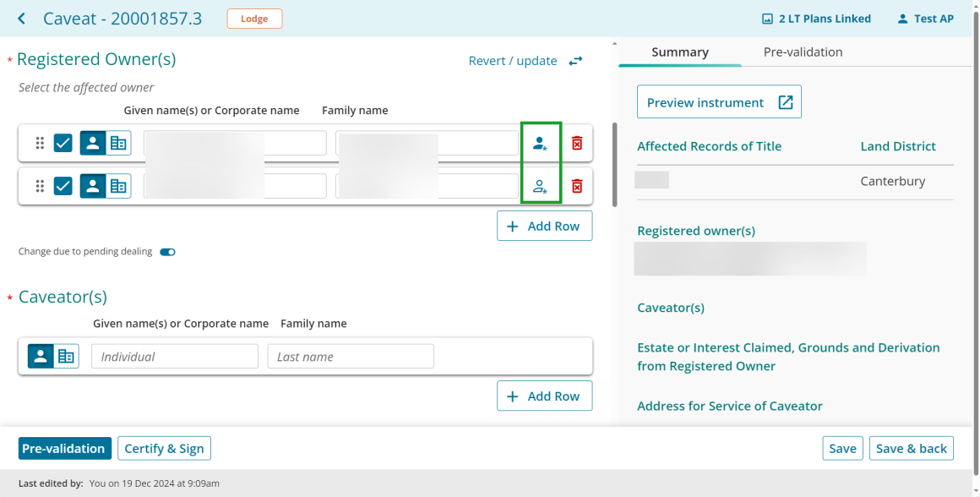Click the Revert / update swap arrows icon
The height and width of the screenshot is (497, 980).
[x=575, y=61]
